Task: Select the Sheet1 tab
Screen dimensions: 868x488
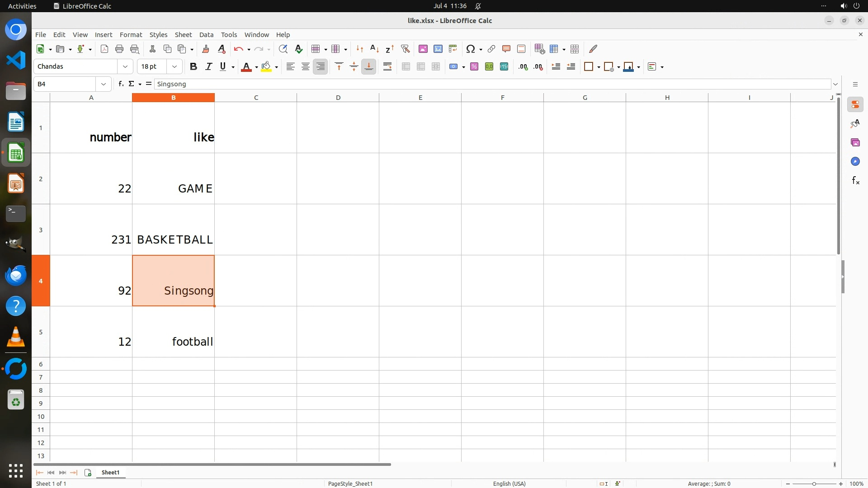Action: click(110, 472)
